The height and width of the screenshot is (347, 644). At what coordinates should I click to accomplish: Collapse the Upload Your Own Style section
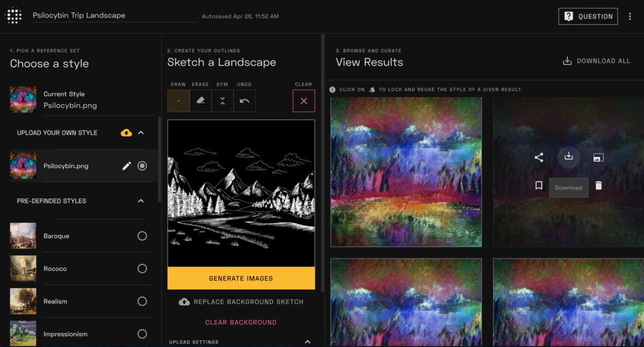pos(141,133)
